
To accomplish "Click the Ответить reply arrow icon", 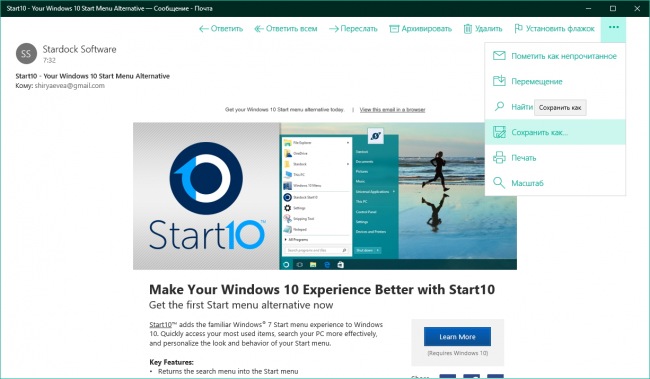I will (x=203, y=29).
